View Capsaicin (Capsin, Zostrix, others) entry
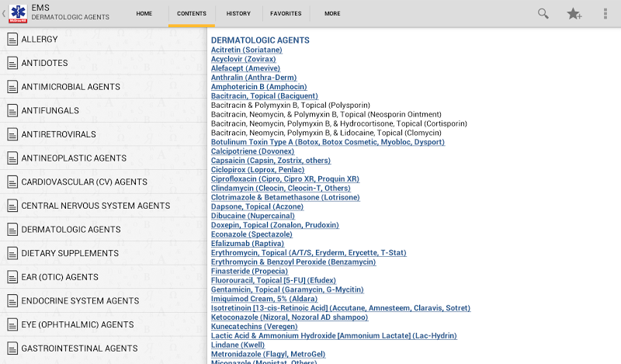This screenshot has height=364, width=621. point(271,161)
